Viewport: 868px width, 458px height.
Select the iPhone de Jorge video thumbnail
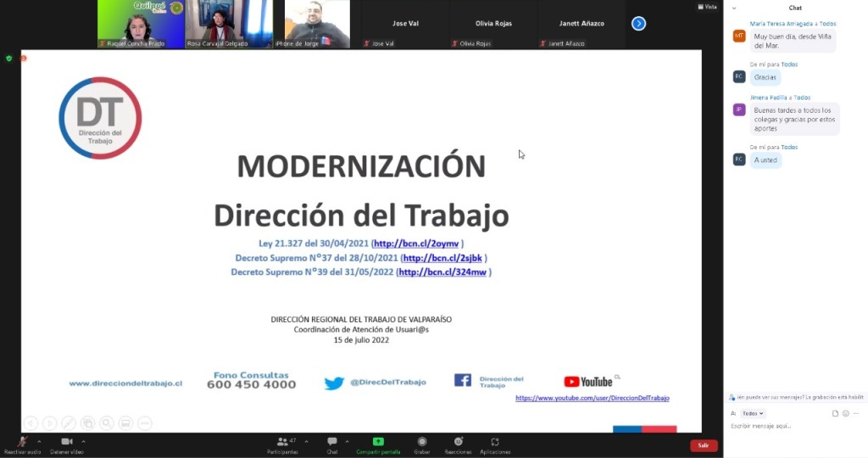(x=317, y=24)
